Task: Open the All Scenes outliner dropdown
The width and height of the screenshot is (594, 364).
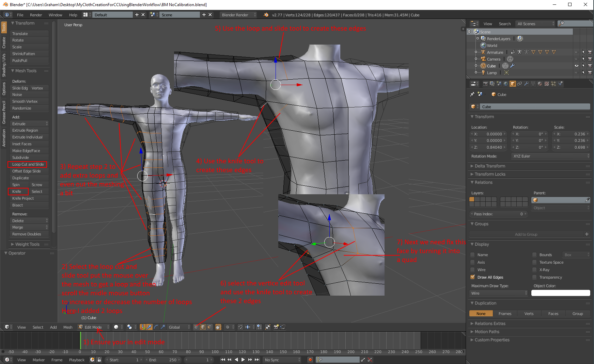Action: tap(536, 23)
